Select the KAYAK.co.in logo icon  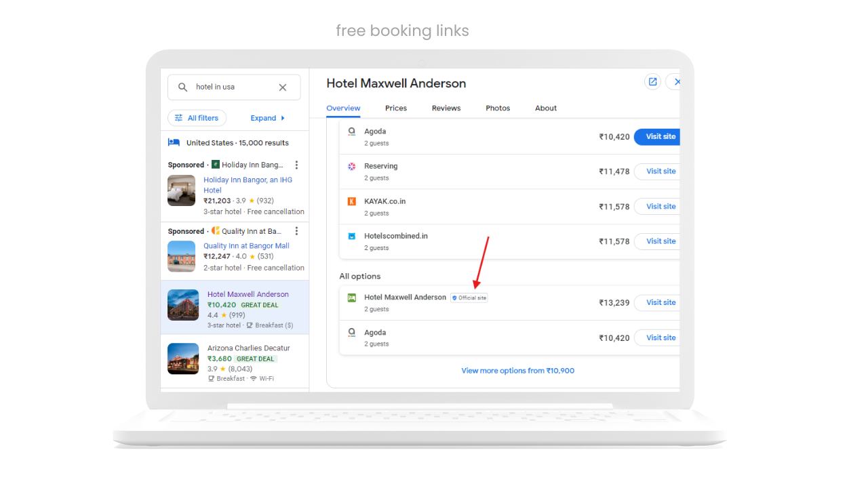(x=352, y=201)
